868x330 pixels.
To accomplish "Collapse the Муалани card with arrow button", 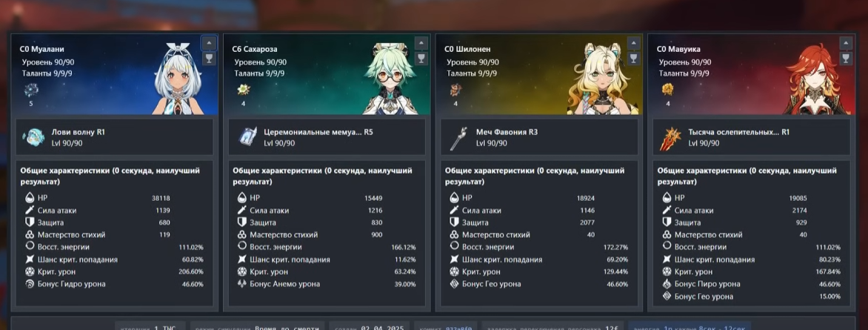I will tap(209, 43).
